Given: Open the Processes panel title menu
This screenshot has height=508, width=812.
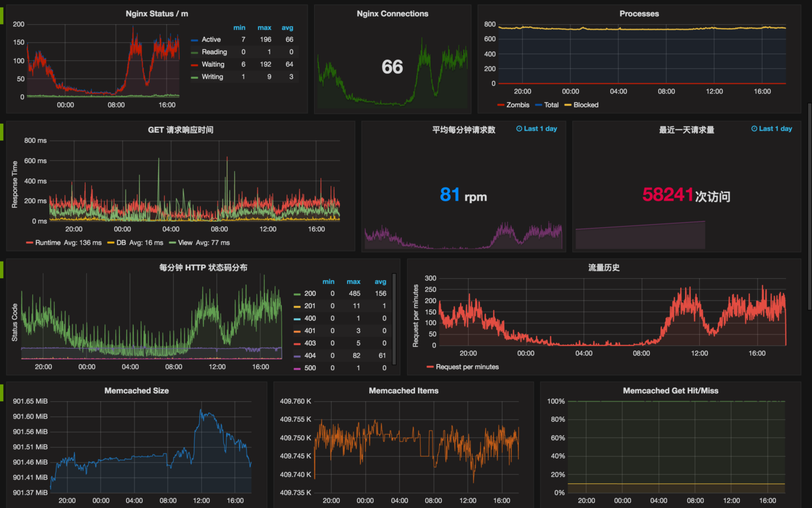Looking at the screenshot, I should 639,14.
